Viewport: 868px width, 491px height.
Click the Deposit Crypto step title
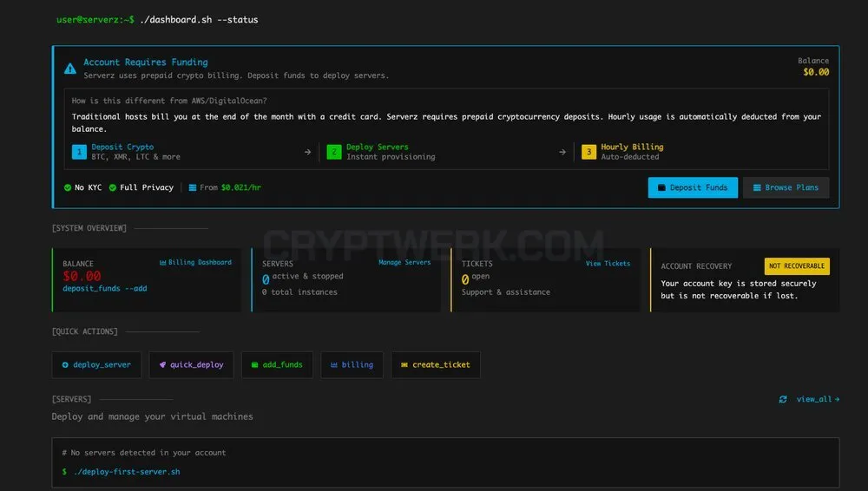(122, 147)
